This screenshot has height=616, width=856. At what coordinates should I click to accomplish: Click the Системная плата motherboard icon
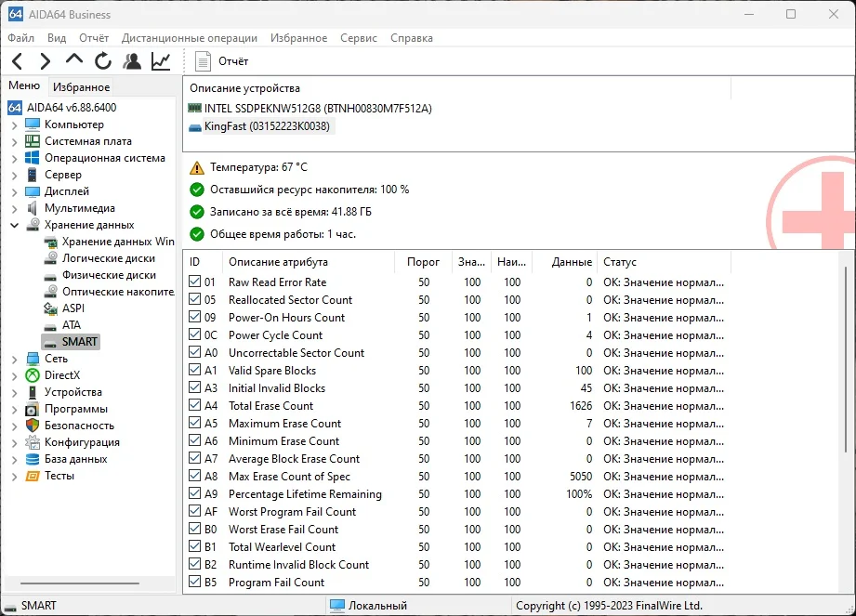(x=33, y=141)
